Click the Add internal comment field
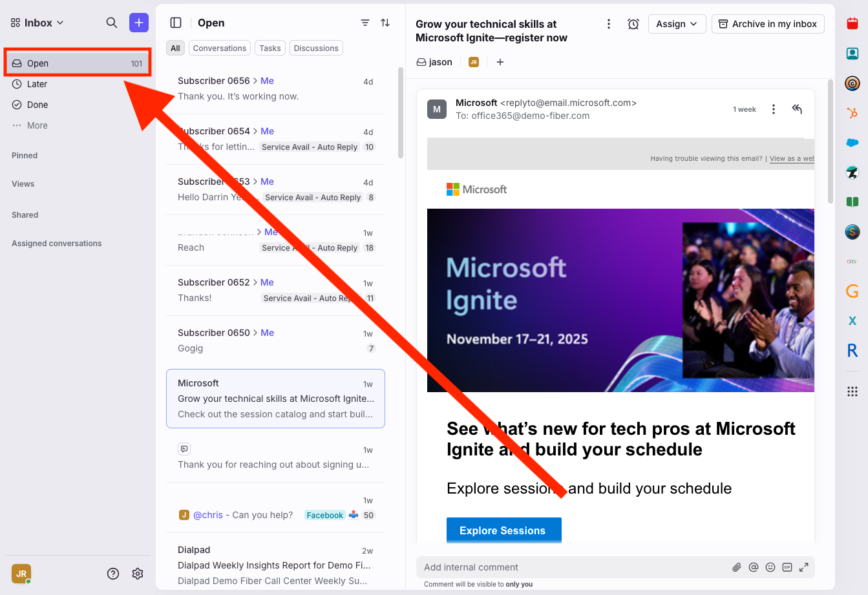Image resolution: width=868 pixels, height=595 pixels. pyautogui.click(x=572, y=567)
